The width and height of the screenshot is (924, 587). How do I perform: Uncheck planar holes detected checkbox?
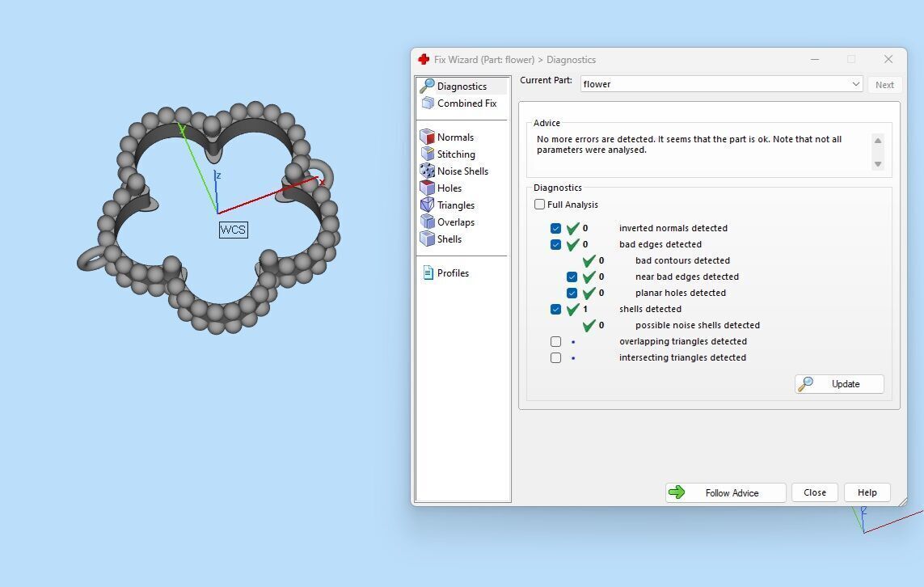pyautogui.click(x=572, y=293)
